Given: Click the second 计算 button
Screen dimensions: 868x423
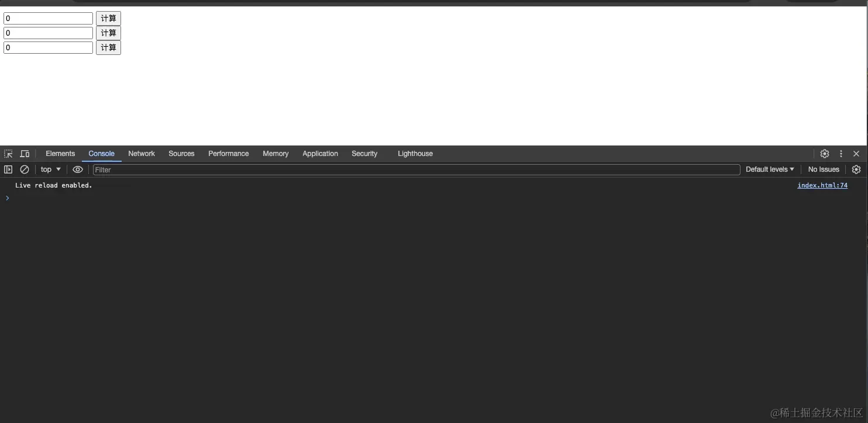Looking at the screenshot, I should (108, 33).
